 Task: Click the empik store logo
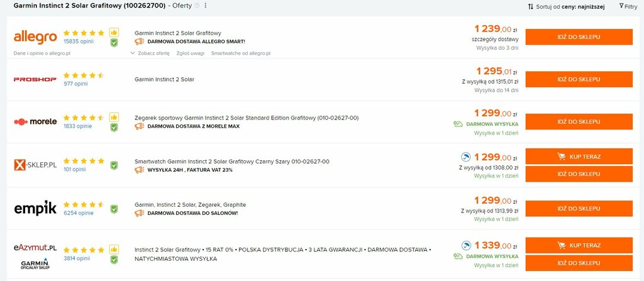pos(35,208)
